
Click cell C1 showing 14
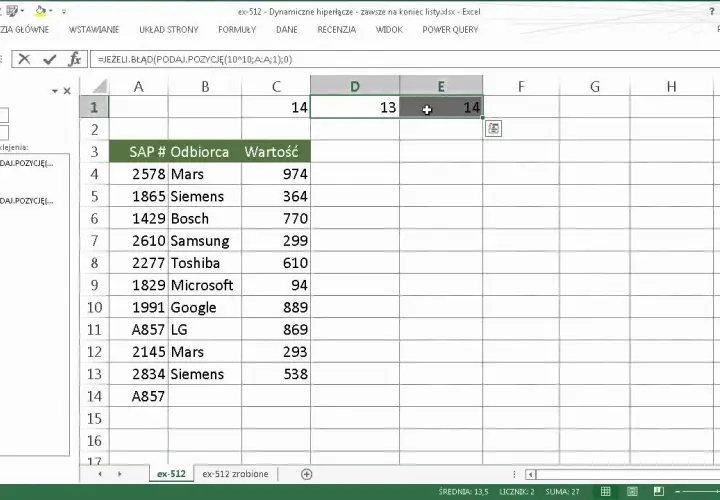(x=276, y=107)
